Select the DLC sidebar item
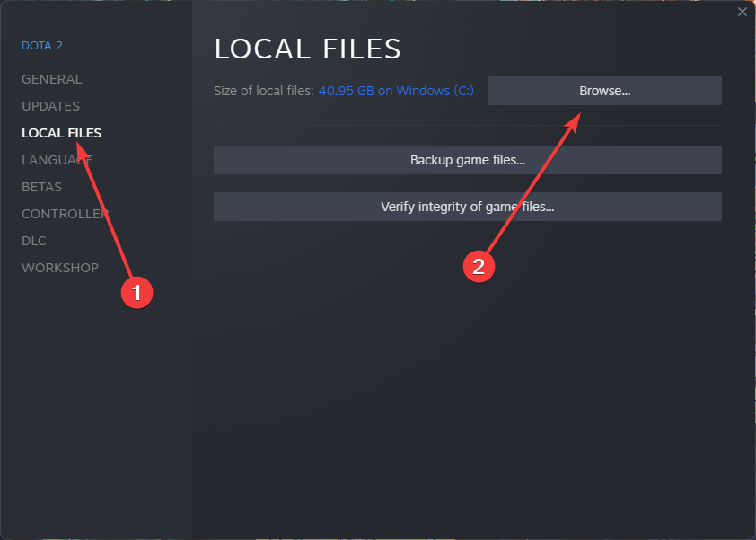Viewport: 756px width, 540px height. pyautogui.click(x=34, y=241)
